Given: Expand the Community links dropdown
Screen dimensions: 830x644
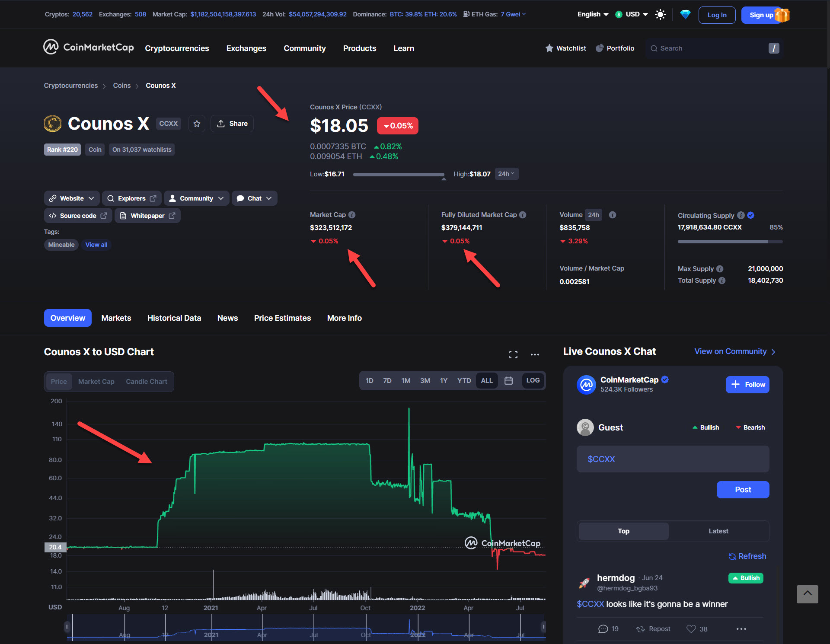Looking at the screenshot, I should click(x=197, y=198).
